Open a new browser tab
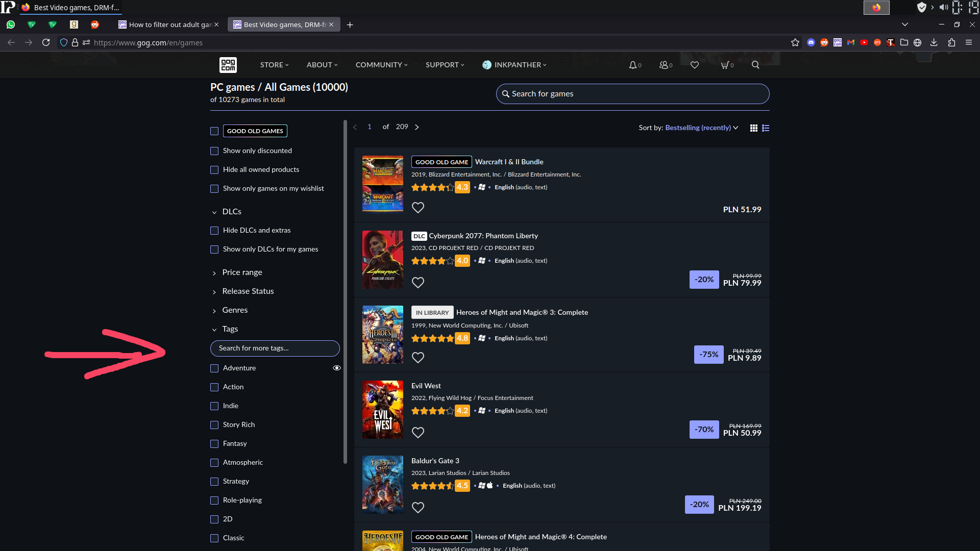Image resolution: width=980 pixels, height=551 pixels. [x=350, y=24]
